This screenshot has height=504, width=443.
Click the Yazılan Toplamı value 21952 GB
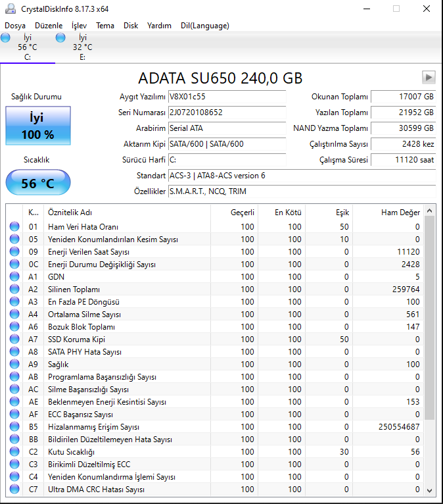403,113
